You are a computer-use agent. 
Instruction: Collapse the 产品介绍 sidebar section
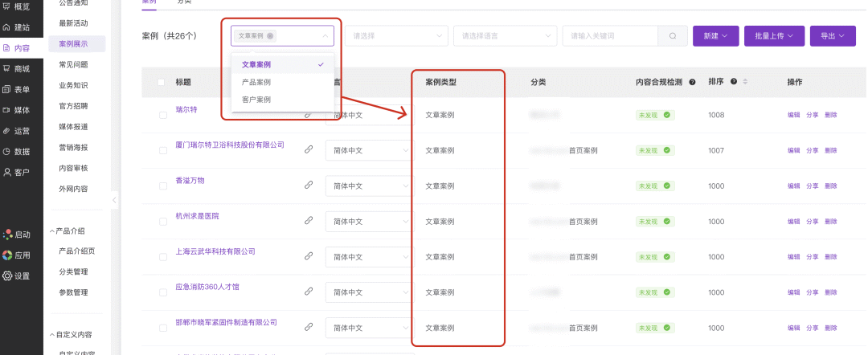click(x=53, y=231)
